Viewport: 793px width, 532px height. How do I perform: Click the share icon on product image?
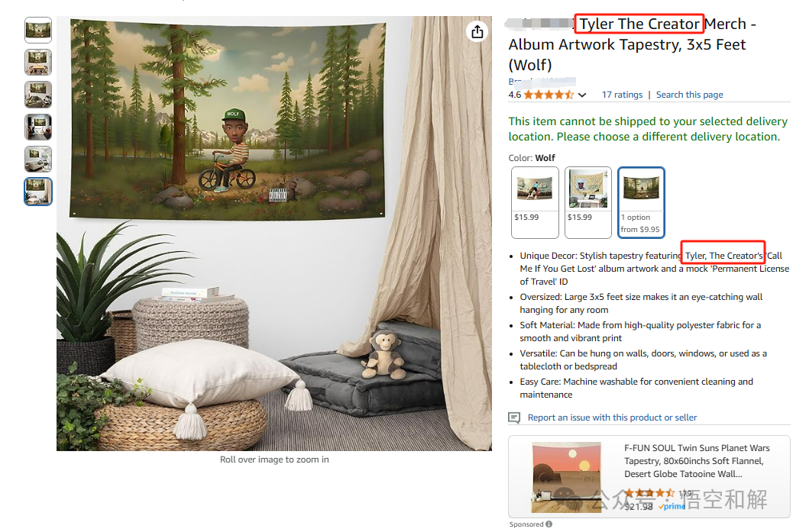coord(477,32)
